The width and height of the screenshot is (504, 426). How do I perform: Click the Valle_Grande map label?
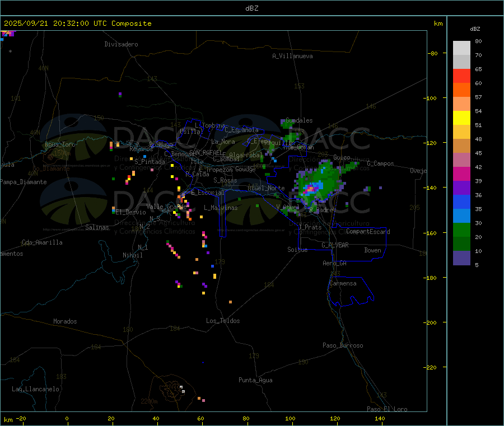[x=166, y=207]
